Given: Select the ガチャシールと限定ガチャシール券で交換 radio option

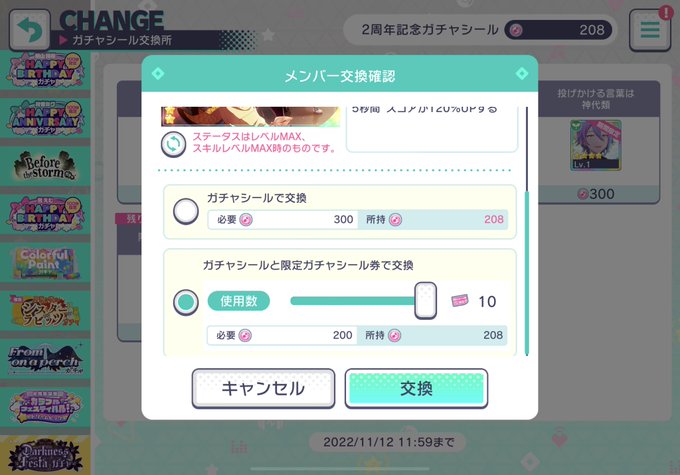Looking at the screenshot, I should [x=186, y=302].
